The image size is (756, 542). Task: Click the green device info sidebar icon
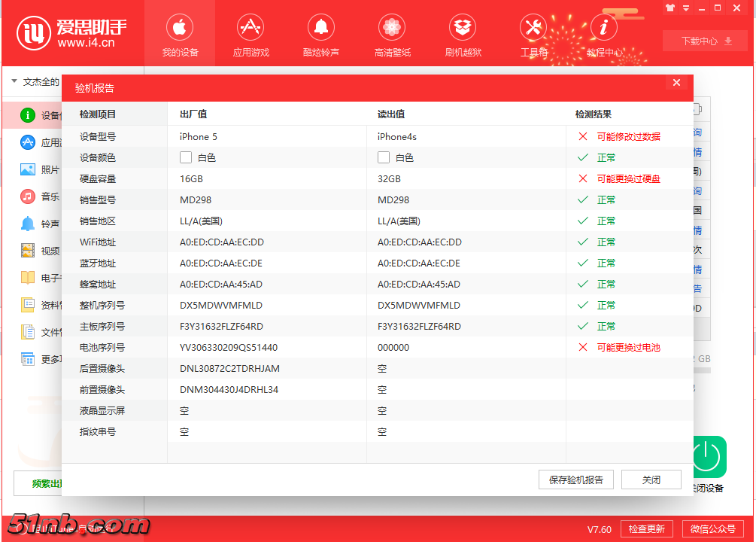(28, 115)
